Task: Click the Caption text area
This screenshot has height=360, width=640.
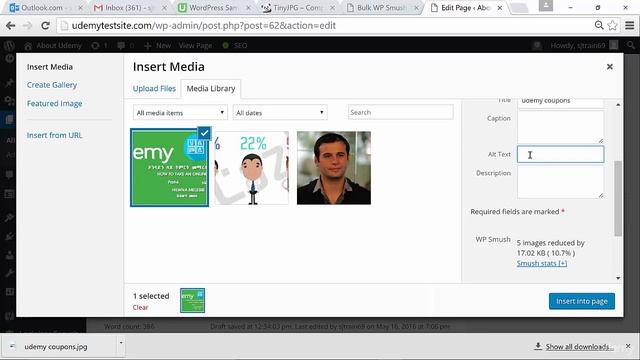Action: (560, 127)
